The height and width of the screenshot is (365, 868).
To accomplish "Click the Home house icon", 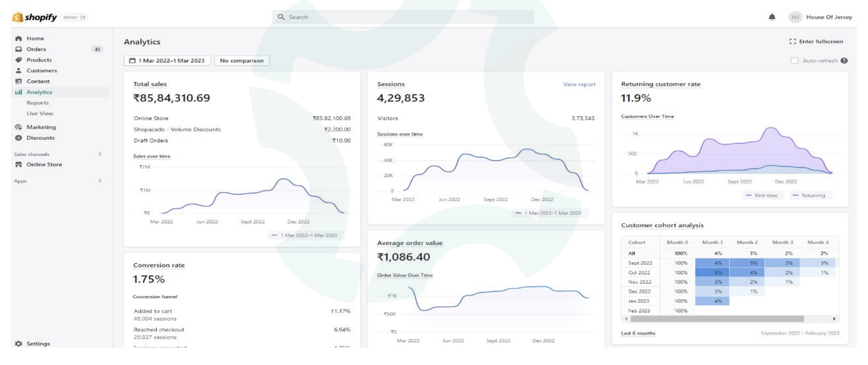I will click(19, 38).
